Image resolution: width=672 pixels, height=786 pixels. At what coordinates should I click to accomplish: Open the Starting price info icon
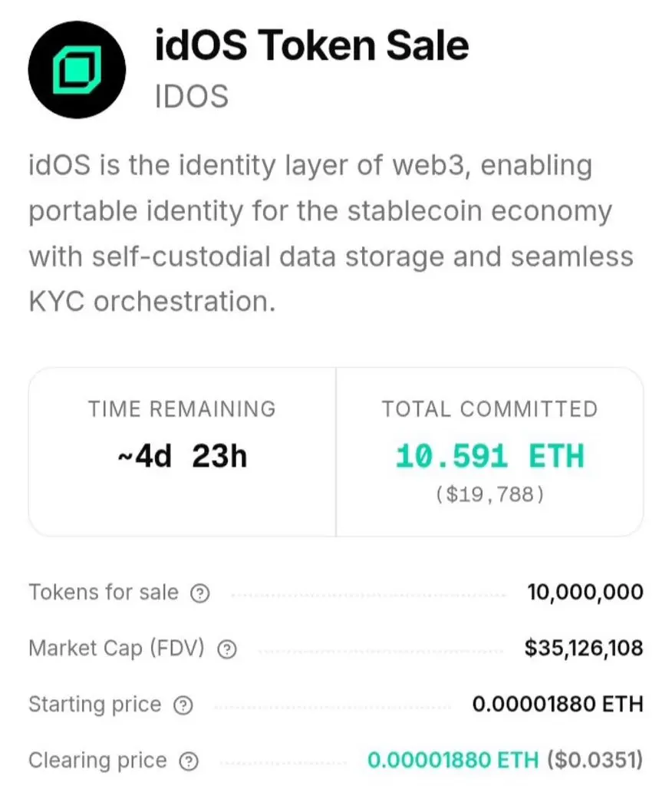click(183, 705)
